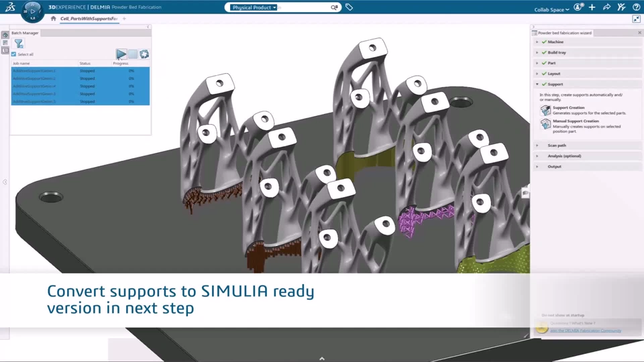Screen dimensions: 644x362
Task: Select the Cell_PartsWithSupportsFor tab
Action: pos(89,19)
